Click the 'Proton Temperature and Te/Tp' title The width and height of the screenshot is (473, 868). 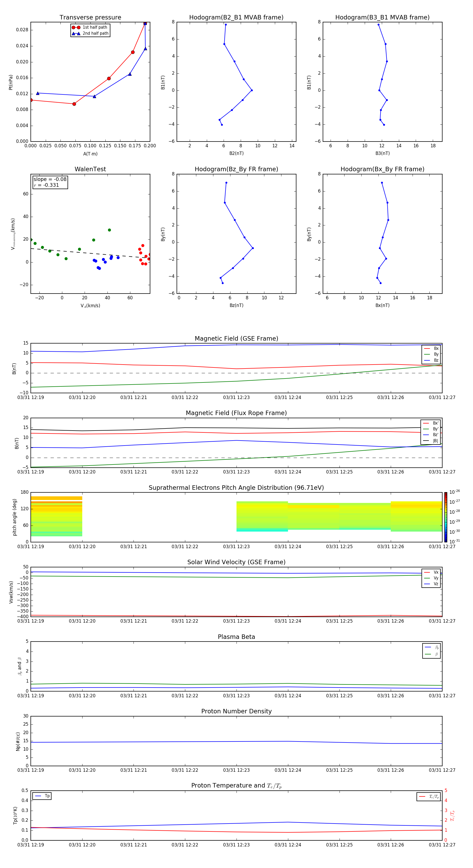click(236, 786)
